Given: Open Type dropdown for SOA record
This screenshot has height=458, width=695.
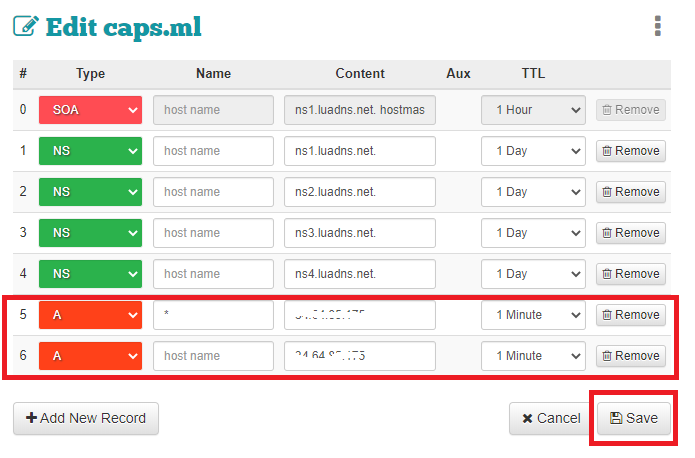Looking at the screenshot, I should coord(90,110).
